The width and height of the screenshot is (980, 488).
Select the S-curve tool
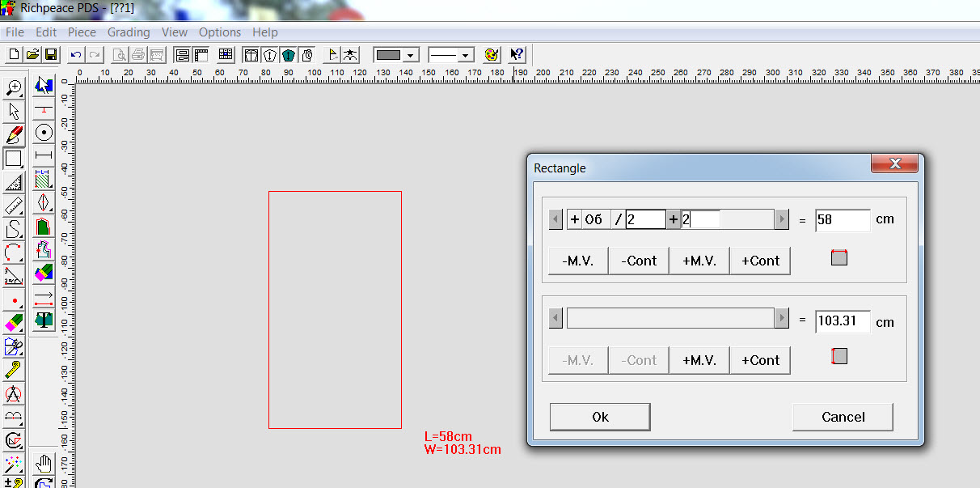click(x=14, y=229)
